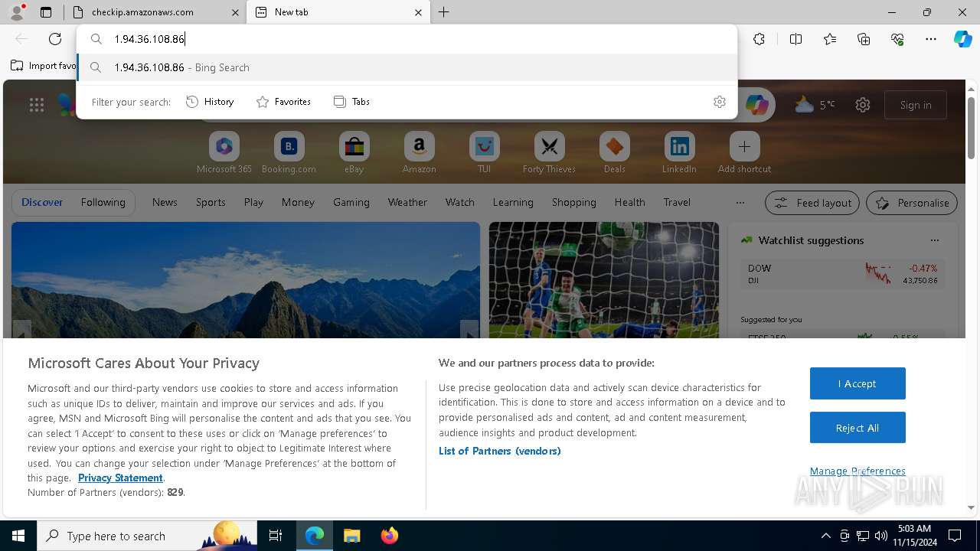Open Favorites star toolbar icon
980x551 pixels.
click(x=830, y=39)
